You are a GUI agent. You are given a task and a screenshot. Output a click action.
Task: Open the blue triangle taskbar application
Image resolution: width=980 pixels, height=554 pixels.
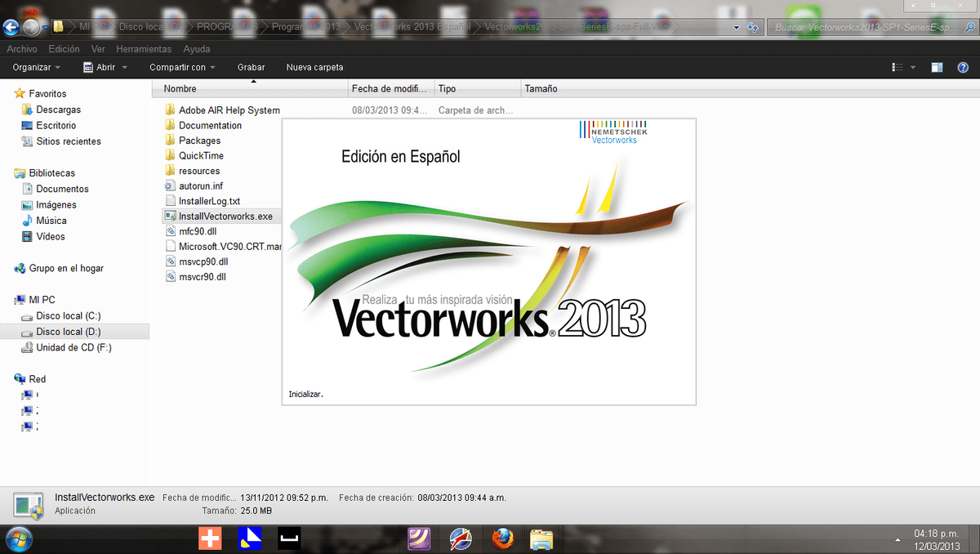(249, 538)
